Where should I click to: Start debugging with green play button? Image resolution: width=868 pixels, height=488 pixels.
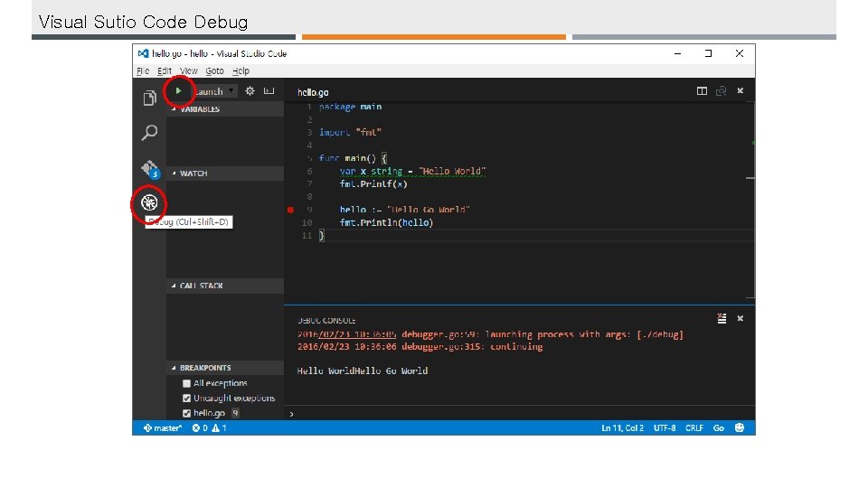pos(178,90)
